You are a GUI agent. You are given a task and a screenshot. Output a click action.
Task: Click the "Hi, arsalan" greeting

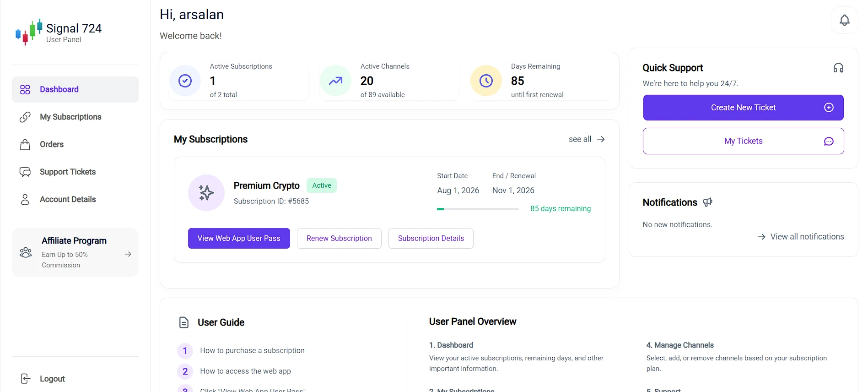192,15
